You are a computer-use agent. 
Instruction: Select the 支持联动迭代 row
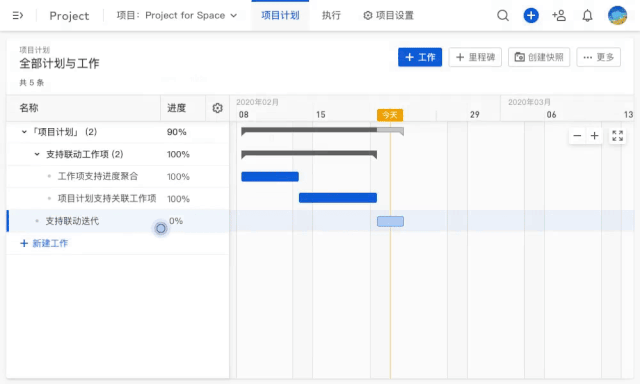pyautogui.click(x=118, y=221)
